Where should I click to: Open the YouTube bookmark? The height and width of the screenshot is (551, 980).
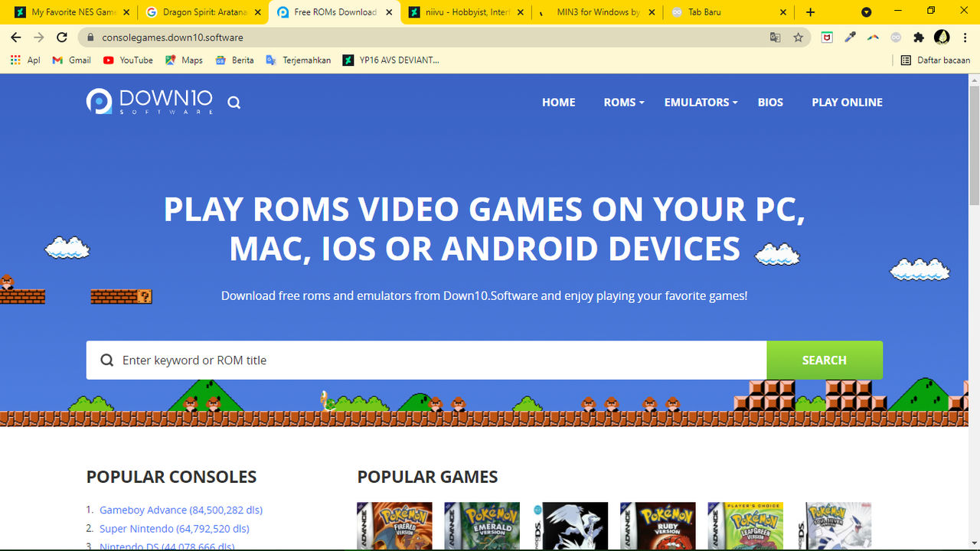127,60
